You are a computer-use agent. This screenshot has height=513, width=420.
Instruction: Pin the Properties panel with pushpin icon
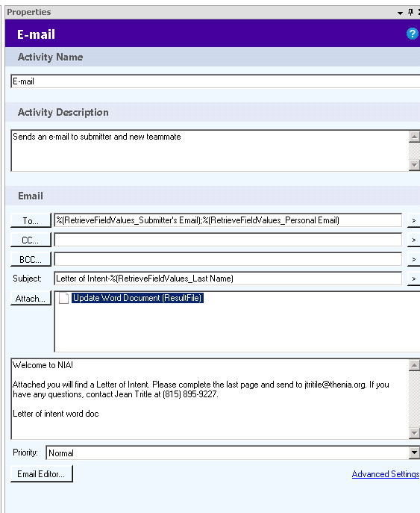410,13
